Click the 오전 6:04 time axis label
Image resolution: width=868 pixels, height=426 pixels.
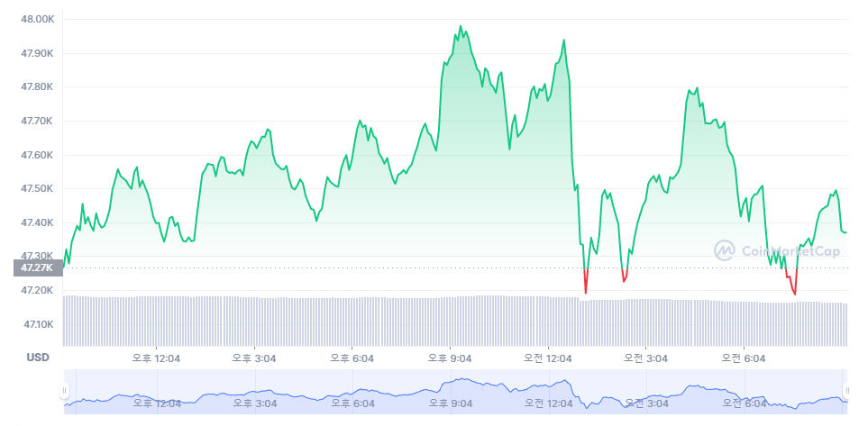point(743,358)
